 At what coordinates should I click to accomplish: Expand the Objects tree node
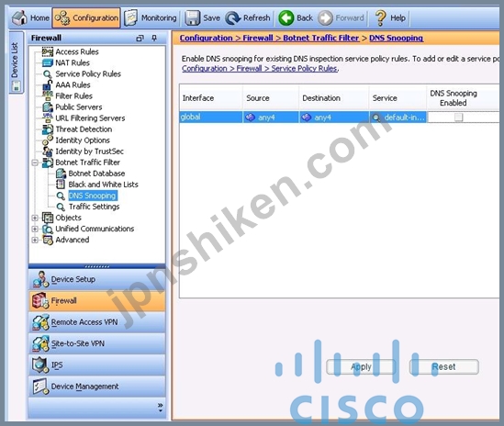tap(35, 218)
